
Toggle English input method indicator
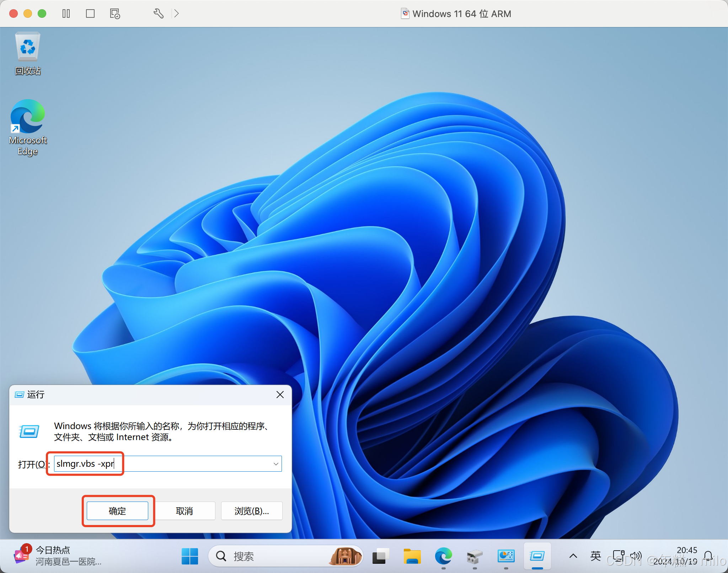(595, 556)
